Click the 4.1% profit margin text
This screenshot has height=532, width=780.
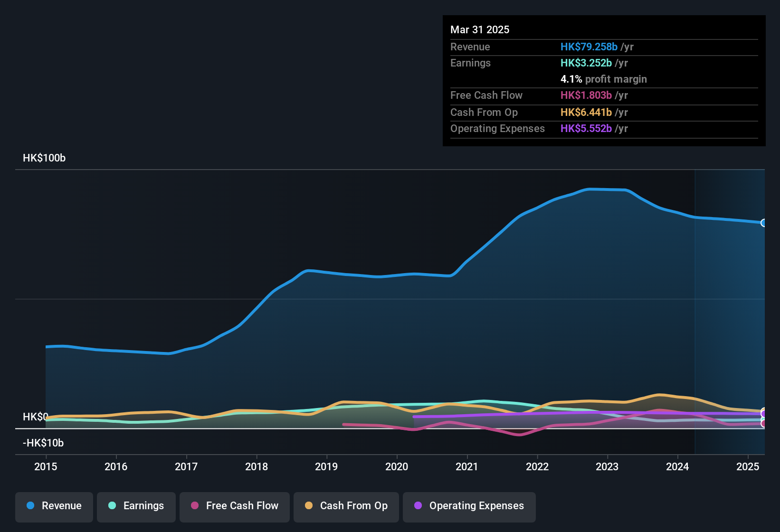pyautogui.click(x=603, y=79)
